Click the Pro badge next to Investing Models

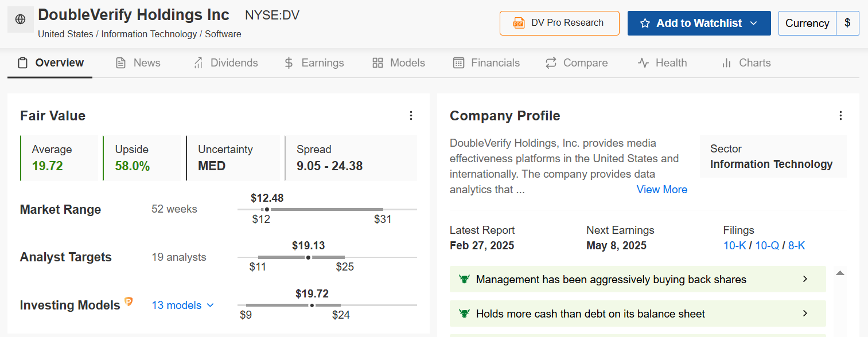(x=129, y=301)
